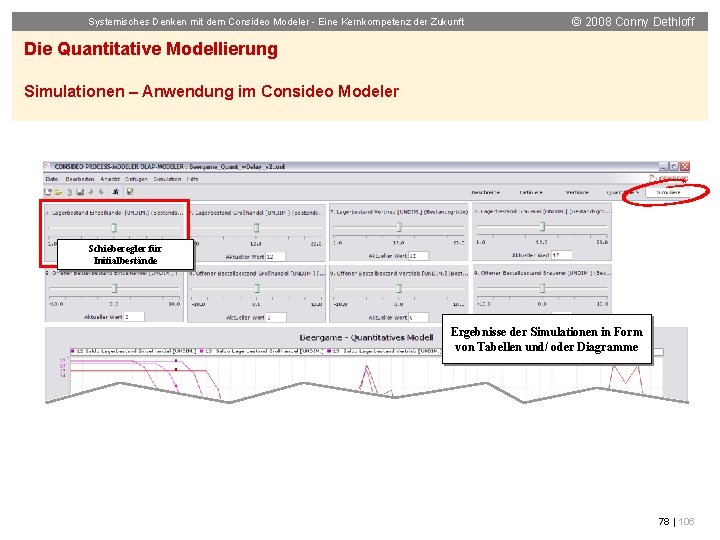720x540 pixels.
Task: Click Aktueller Wert field for Lagerbestand Vertrieb
Action: (418, 256)
